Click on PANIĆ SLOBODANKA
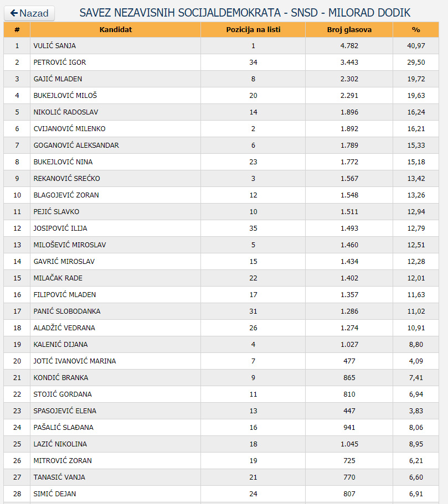 pos(67,311)
